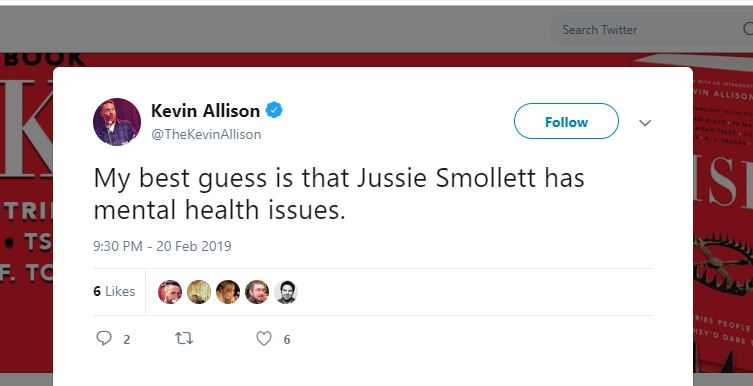Open the fifth liker's black-and-white avatar
Screen dimensions: 753x386
click(x=286, y=292)
